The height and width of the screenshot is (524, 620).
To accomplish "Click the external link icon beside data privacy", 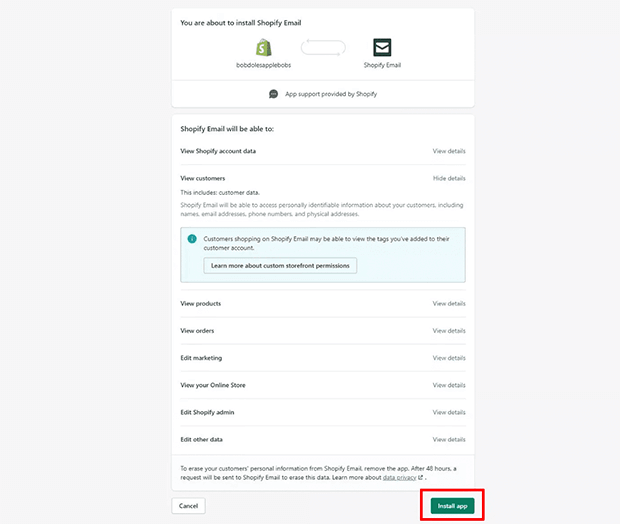I will (420, 477).
